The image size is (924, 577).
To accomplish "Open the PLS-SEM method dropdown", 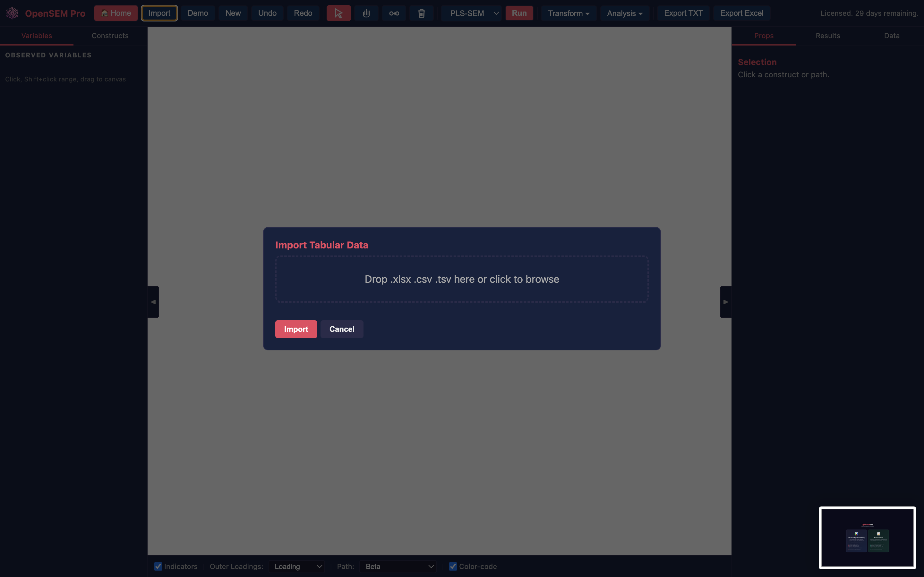I will (x=471, y=13).
